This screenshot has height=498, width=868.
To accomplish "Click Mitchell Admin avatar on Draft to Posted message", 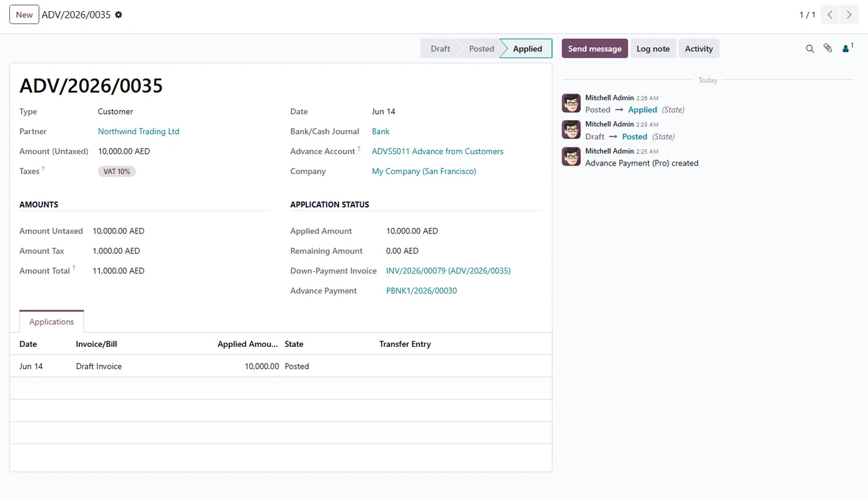I will [571, 130].
